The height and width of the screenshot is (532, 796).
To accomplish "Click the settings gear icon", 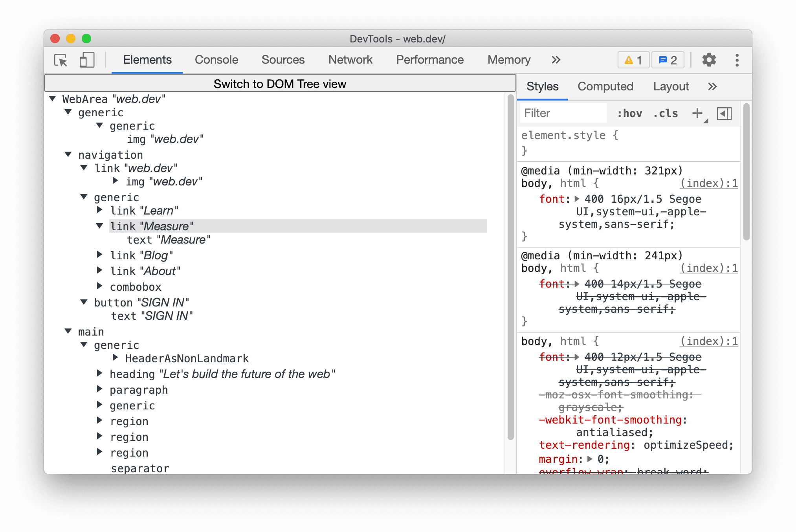I will pyautogui.click(x=711, y=60).
